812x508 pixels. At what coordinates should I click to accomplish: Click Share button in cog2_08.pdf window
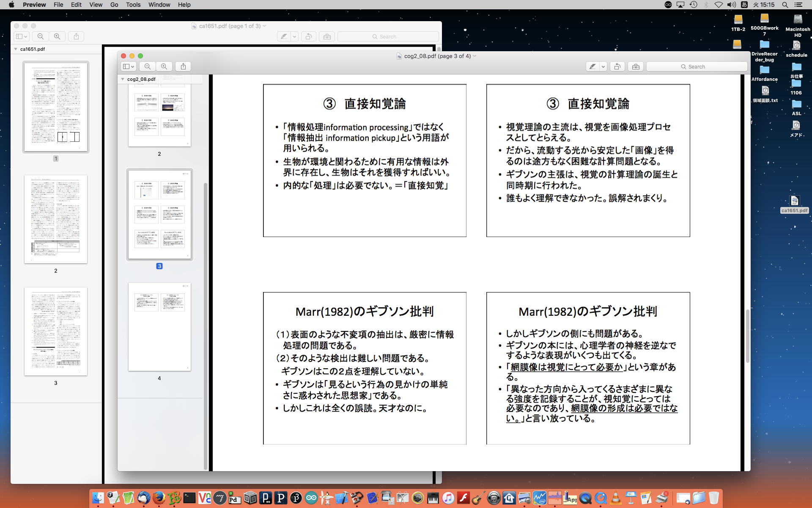coord(183,66)
